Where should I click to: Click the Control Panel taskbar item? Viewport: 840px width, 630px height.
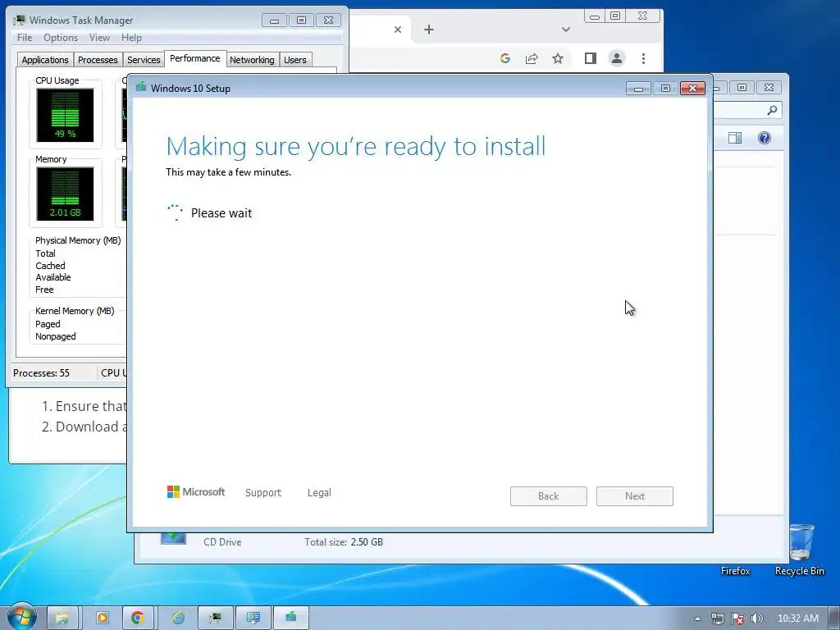tap(253, 618)
